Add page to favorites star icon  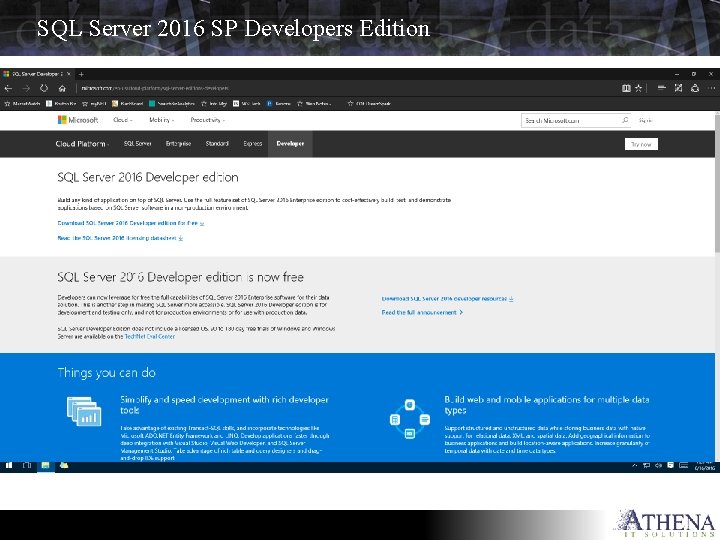click(x=638, y=88)
